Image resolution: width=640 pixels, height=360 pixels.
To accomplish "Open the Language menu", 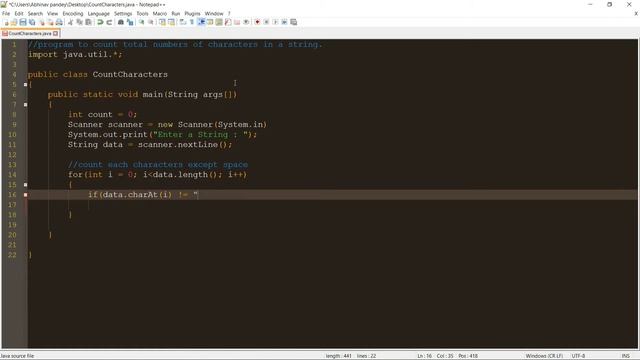I will click(98, 13).
